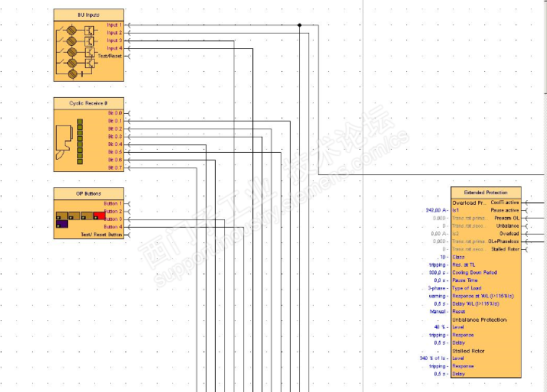Change the Reset mode value Manual
Viewport: 547px width, 392px height.
(x=438, y=312)
